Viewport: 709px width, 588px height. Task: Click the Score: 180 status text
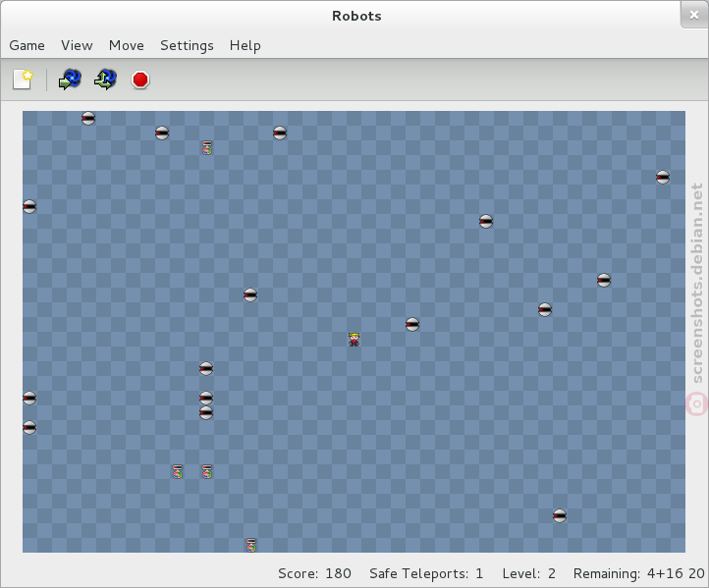coord(314,573)
